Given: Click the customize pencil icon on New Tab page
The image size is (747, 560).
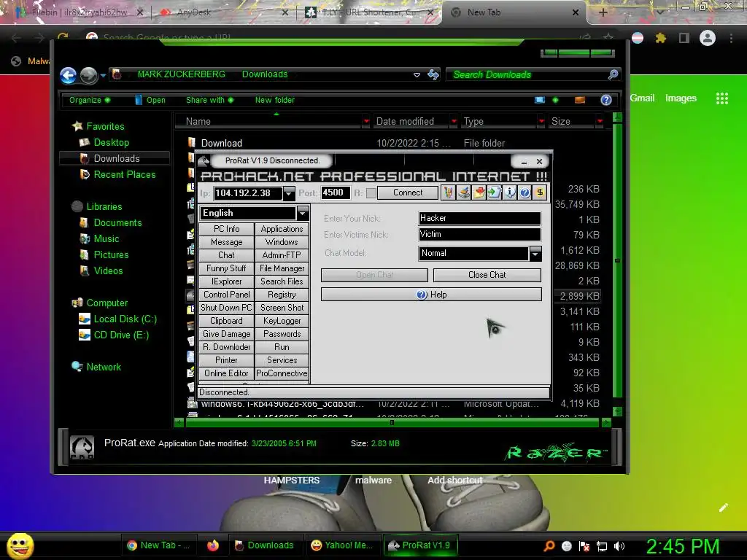Looking at the screenshot, I should coord(723,507).
